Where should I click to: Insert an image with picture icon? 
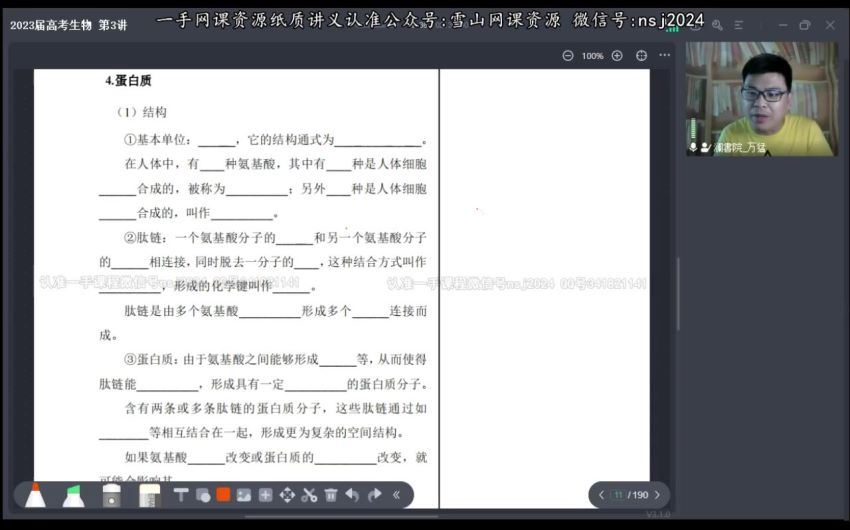244,495
